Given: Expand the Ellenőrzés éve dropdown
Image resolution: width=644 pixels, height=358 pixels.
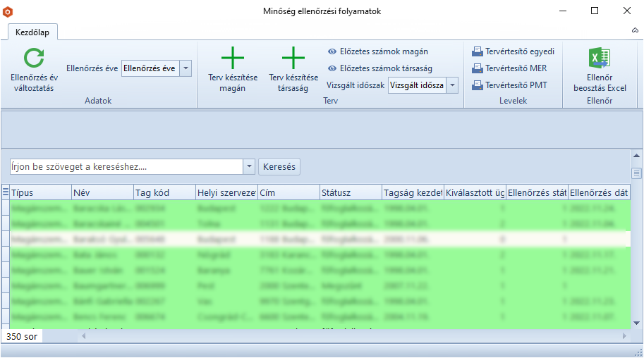Looking at the screenshot, I should click(185, 68).
